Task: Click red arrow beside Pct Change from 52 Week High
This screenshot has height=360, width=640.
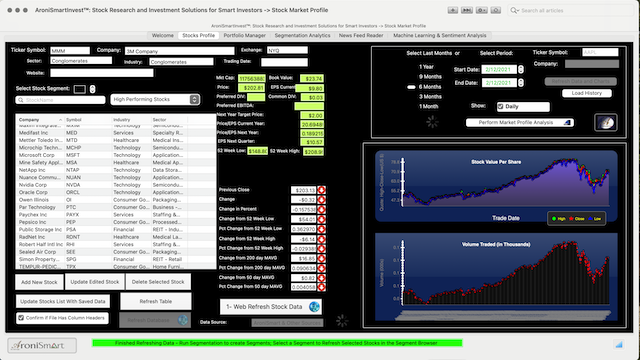Action: [x=322, y=249]
